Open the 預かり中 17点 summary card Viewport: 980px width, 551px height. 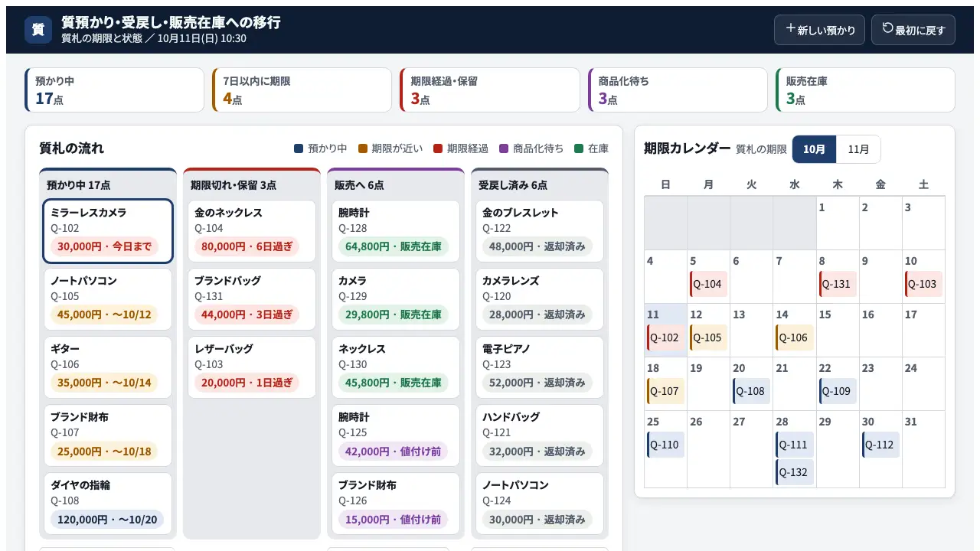pos(115,90)
